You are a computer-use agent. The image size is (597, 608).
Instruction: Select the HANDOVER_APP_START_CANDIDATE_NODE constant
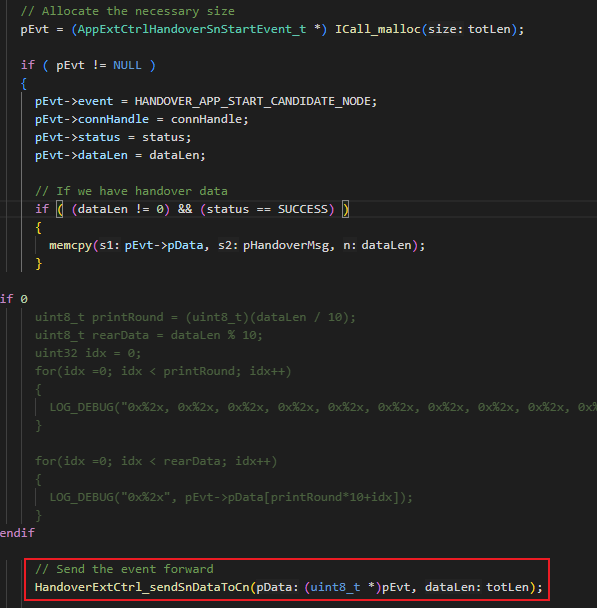point(253,102)
